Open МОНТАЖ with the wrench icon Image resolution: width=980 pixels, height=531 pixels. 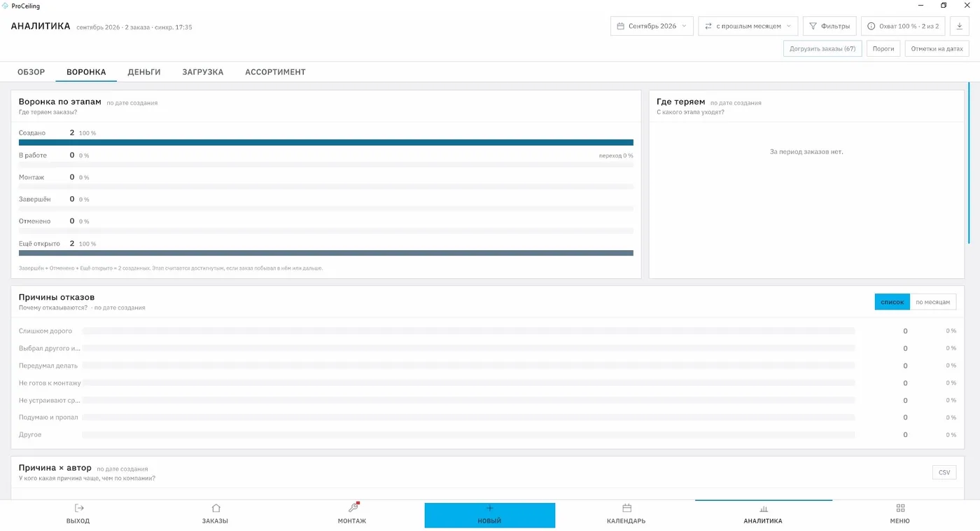point(352,515)
